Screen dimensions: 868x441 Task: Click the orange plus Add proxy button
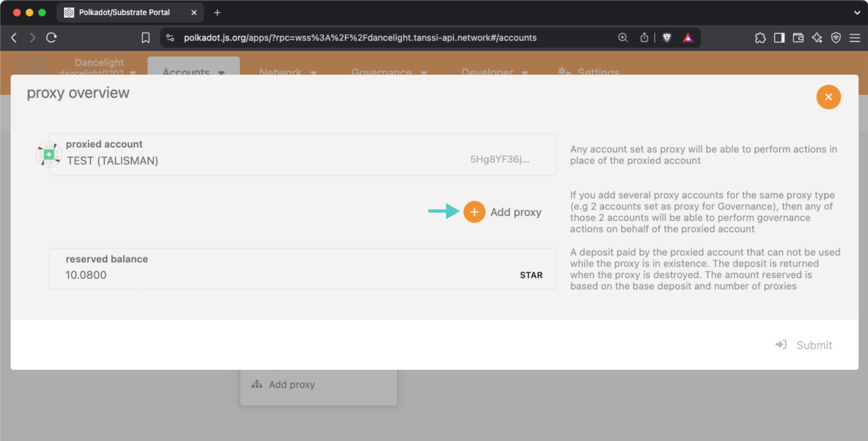pyautogui.click(x=474, y=212)
